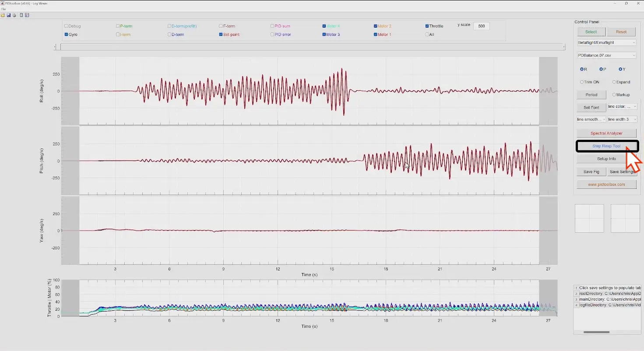Disable the Motor 4 checkbox

pyautogui.click(x=324, y=26)
